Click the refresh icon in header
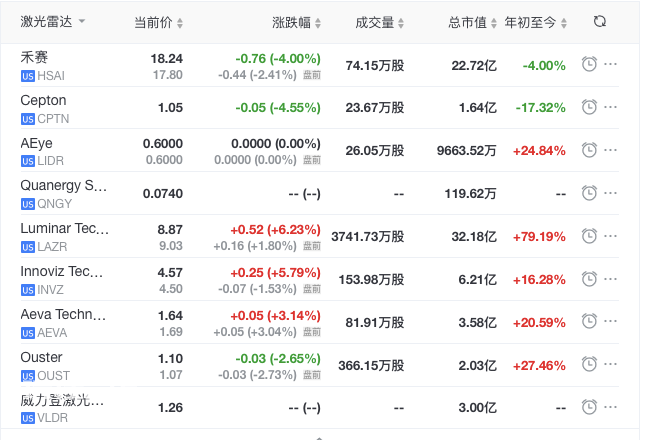Viewport: 651px width, 440px height. click(x=600, y=22)
